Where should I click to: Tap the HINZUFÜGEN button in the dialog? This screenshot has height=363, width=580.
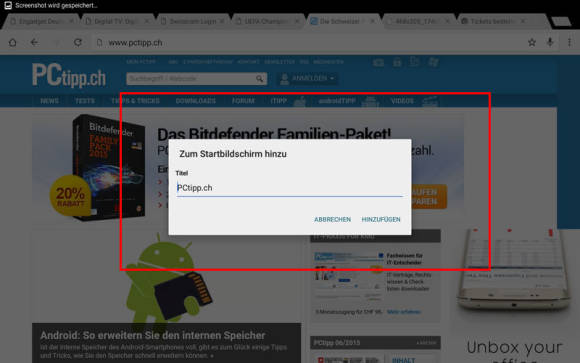click(381, 219)
